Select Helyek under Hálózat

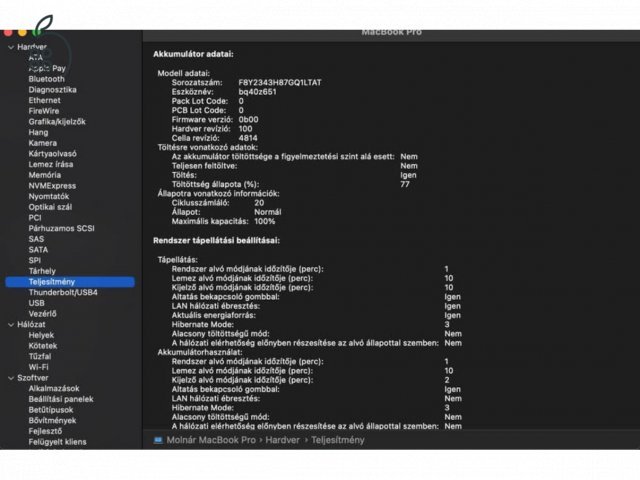(x=41, y=335)
